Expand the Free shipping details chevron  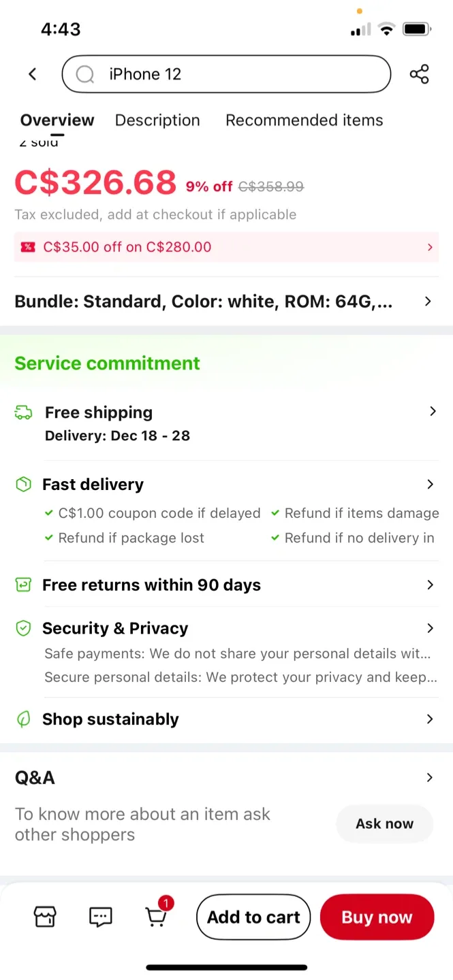[432, 411]
